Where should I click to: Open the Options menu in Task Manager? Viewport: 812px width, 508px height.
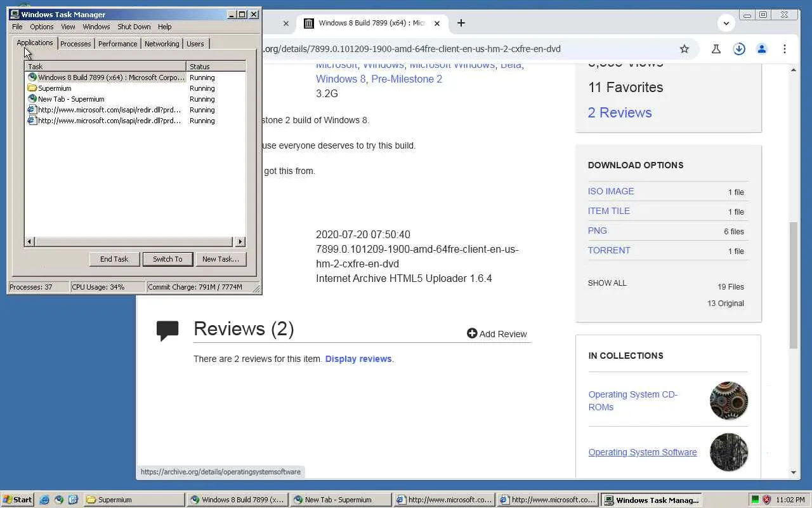42,27
